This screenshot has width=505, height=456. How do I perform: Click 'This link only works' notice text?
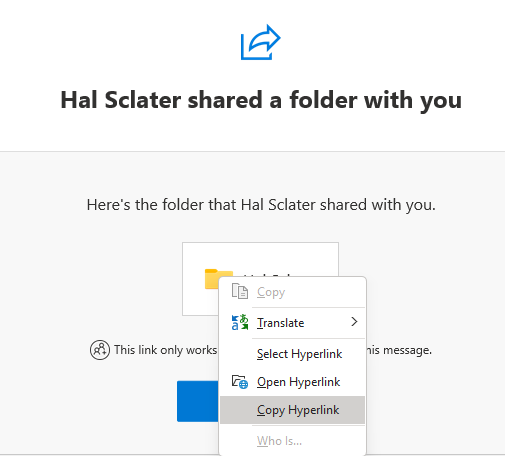(165, 350)
